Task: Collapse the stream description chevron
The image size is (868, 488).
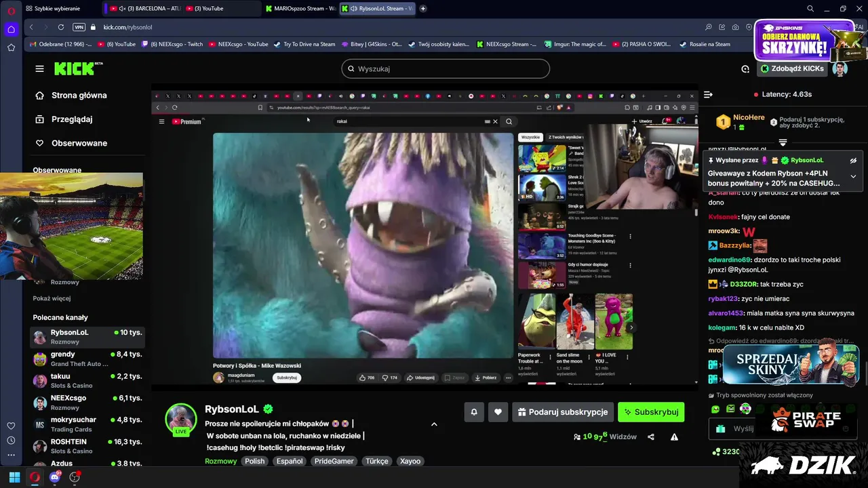Action: click(x=434, y=424)
